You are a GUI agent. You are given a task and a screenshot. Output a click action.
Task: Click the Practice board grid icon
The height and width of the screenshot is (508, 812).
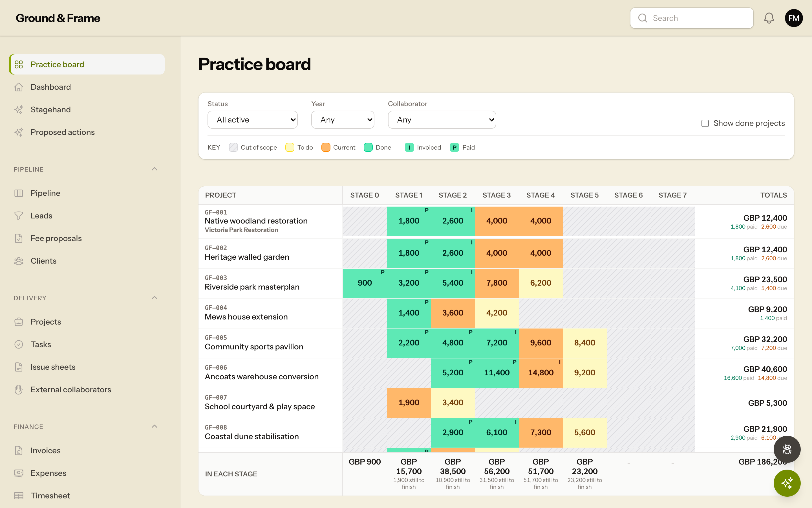(19, 65)
